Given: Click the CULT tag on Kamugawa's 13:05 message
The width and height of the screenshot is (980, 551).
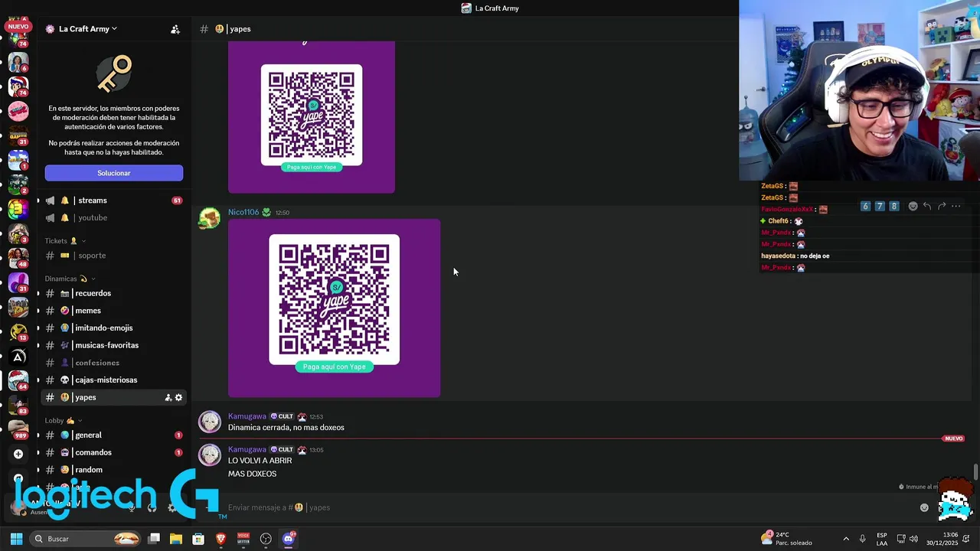Looking at the screenshot, I should (x=282, y=449).
